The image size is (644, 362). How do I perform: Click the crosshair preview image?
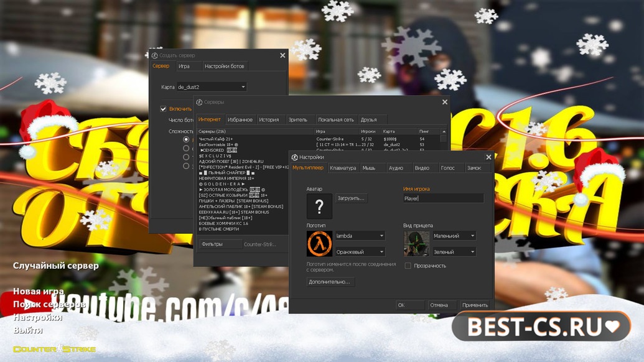416,243
